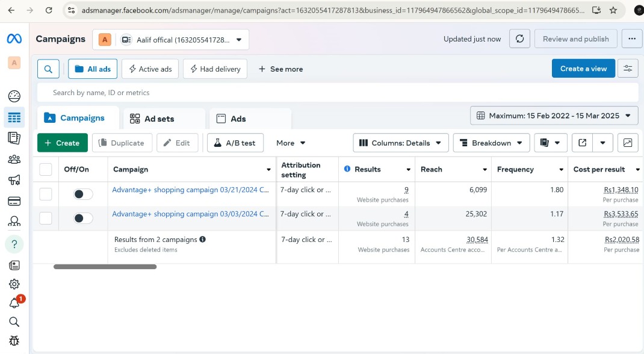This screenshot has height=354, width=644.
Task: Click the refresh data icon
Action: pos(519,39)
